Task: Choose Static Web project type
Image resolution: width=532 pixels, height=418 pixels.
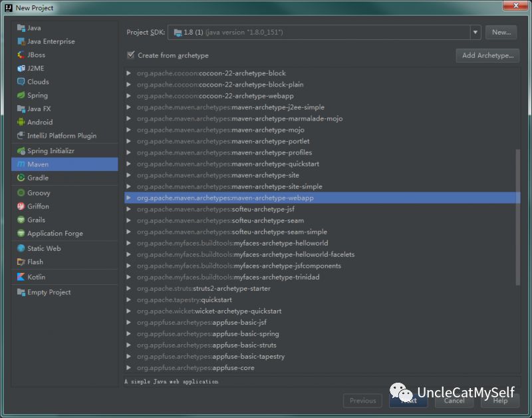Action: click(x=65, y=248)
